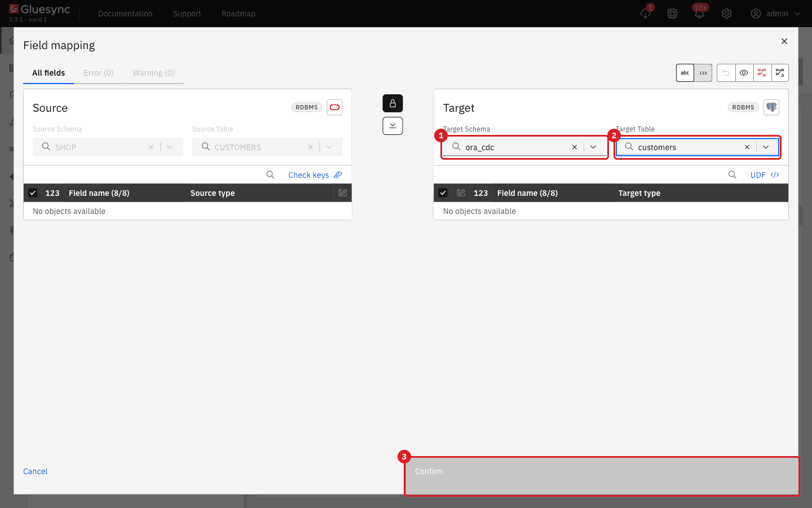Expand the Target Table dropdown arrow
Image resolution: width=812 pixels, height=508 pixels.
[x=766, y=147]
